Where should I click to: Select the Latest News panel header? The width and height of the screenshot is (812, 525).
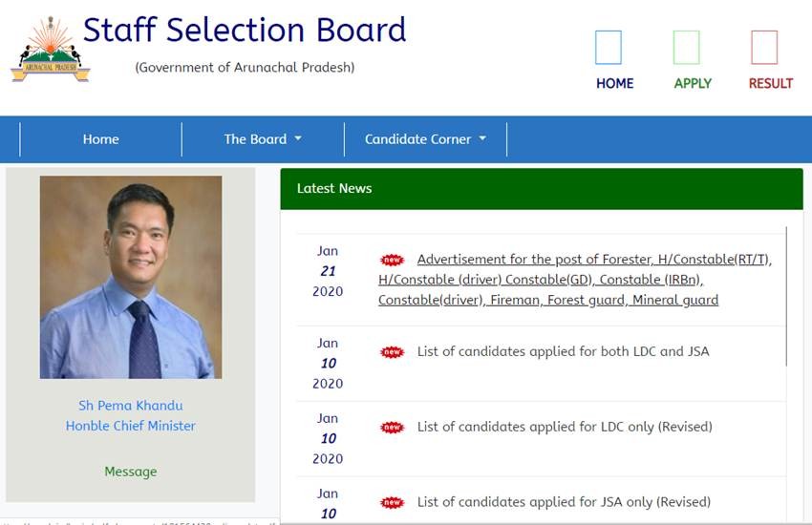coord(542,189)
